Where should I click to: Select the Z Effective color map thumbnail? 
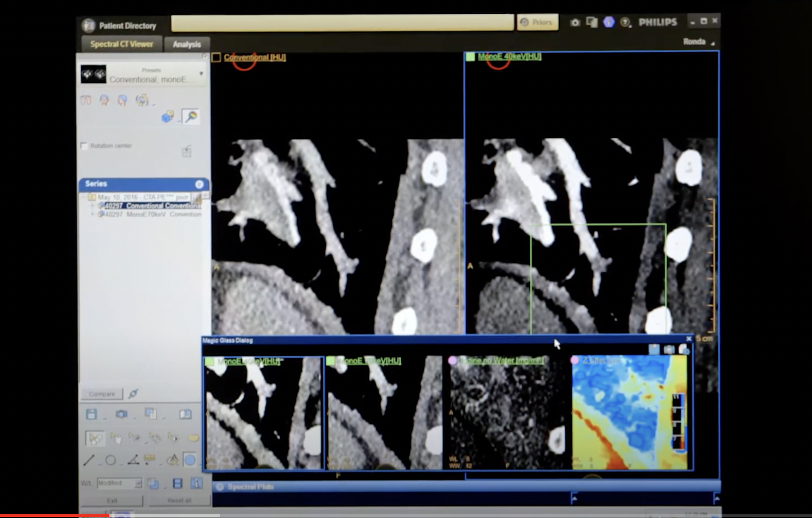click(630, 413)
